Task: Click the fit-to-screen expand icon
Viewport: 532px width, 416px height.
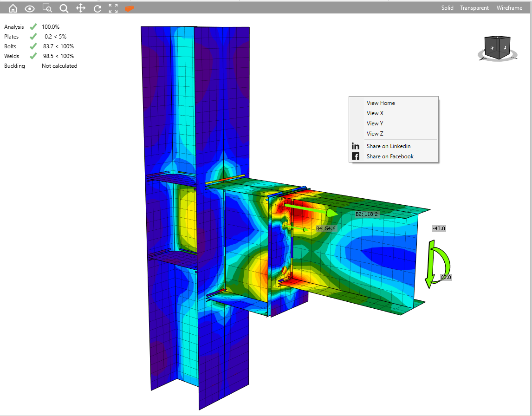Action: (113, 8)
